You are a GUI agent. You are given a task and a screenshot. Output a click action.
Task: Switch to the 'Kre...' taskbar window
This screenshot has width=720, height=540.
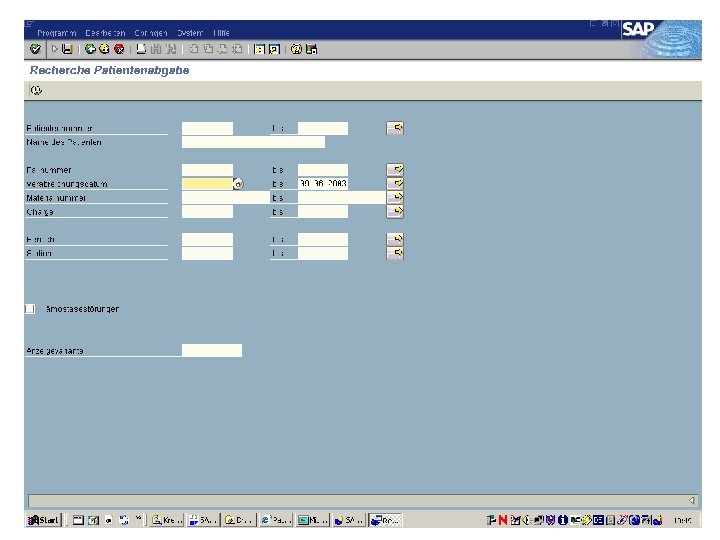click(167, 520)
